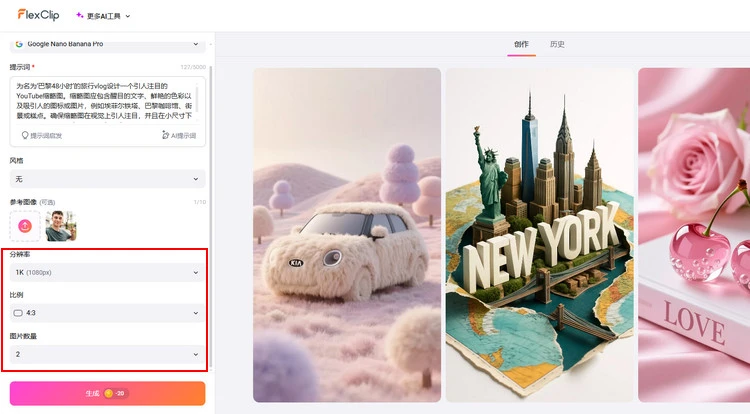Switch to the 历史 history tab
Screen dimensions: 750x414
[x=557, y=44]
